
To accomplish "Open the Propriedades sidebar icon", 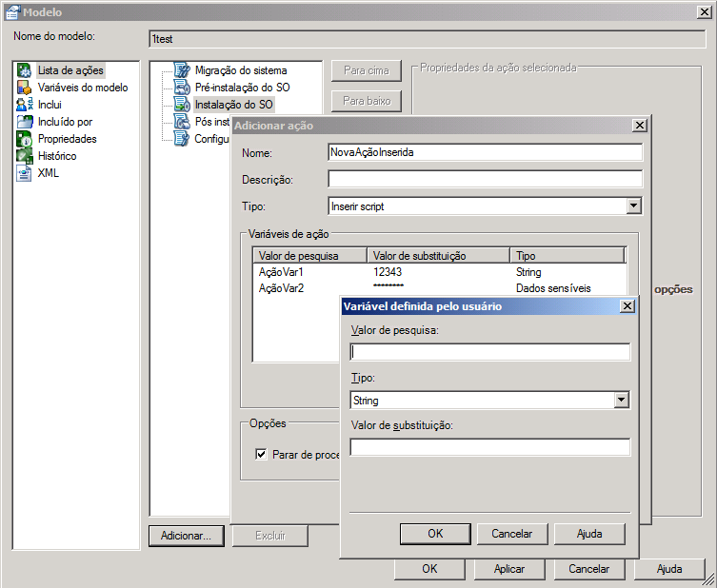I will [x=25, y=139].
